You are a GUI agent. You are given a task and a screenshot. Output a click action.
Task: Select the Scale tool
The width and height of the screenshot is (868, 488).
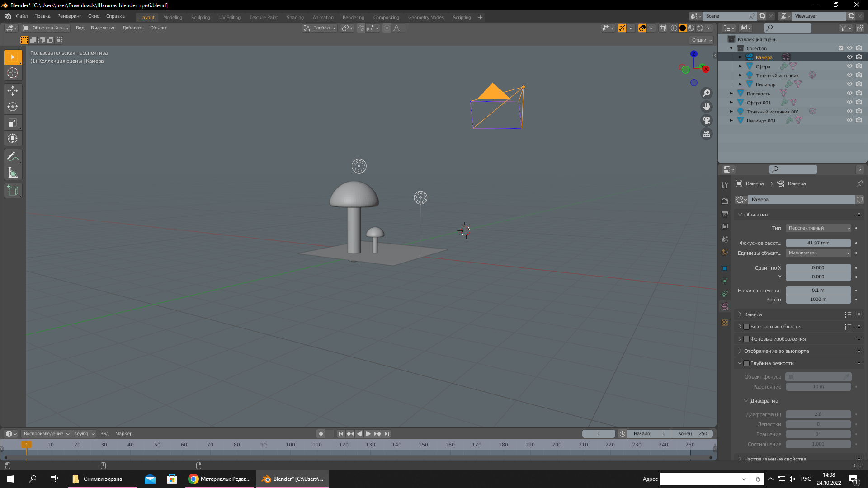(13, 122)
